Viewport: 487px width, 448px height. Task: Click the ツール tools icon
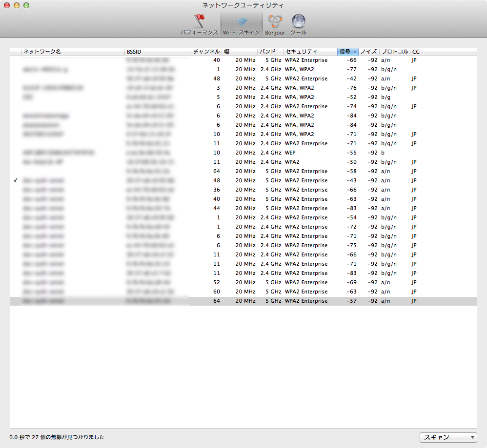coord(298,24)
